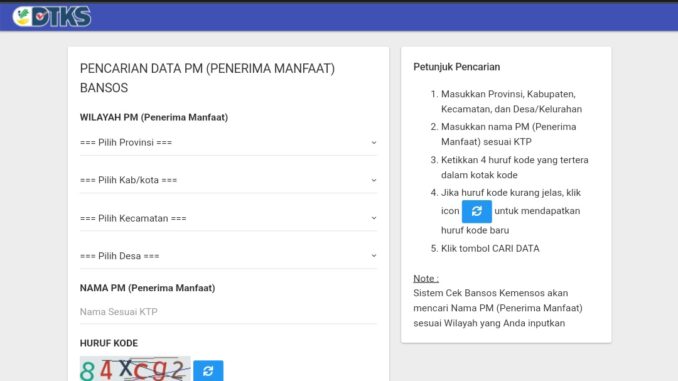678x381 pixels.
Task: Open the Pilih Desa dropdown
Action: [228, 256]
